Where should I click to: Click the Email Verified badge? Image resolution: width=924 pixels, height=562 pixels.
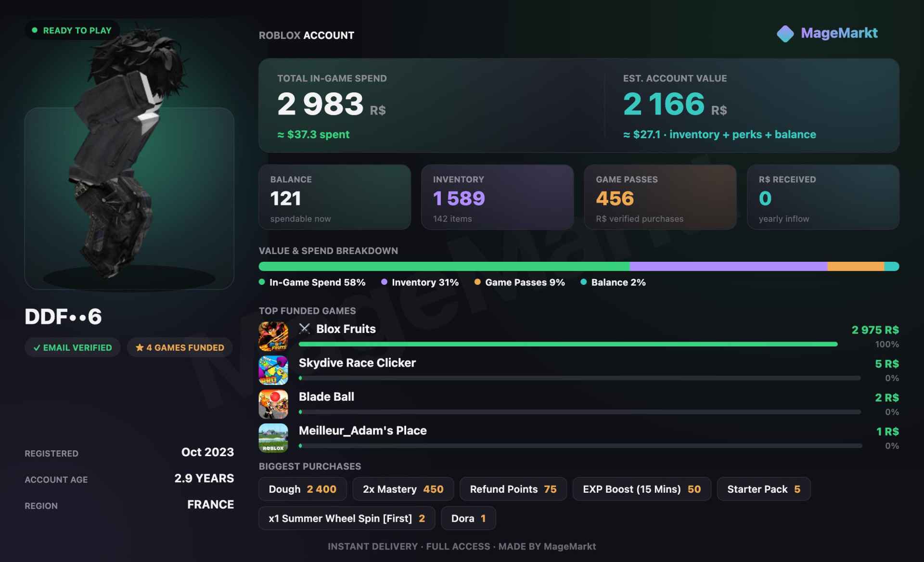click(73, 347)
